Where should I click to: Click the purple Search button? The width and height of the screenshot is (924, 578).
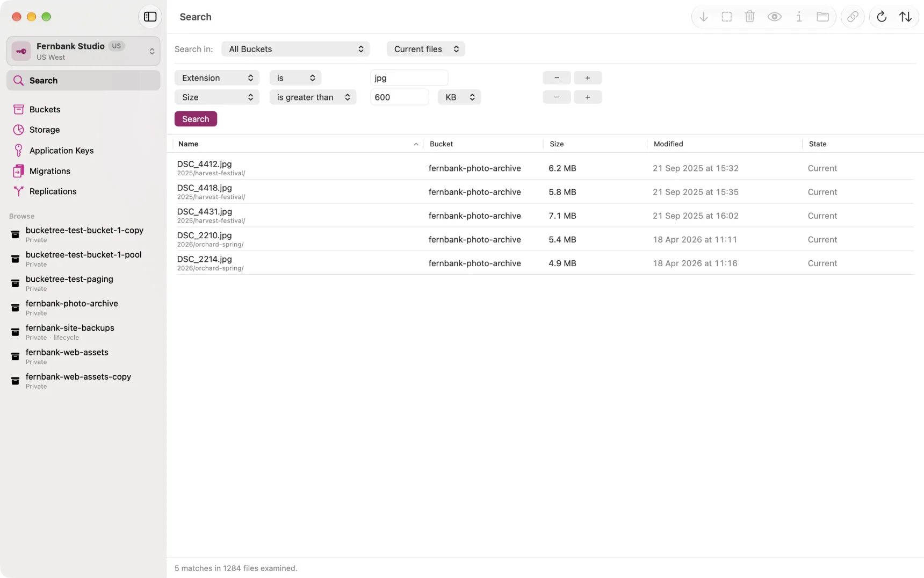[196, 119]
